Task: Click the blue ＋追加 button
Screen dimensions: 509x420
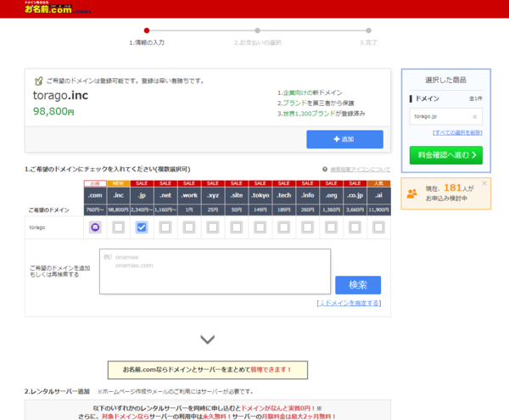Action: [x=344, y=139]
